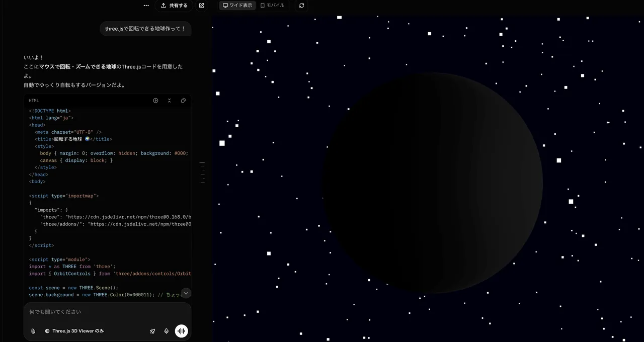Viewport: 644px width, 342px height.
Task: Click the 共有する share button
Action: click(x=174, y=6)
